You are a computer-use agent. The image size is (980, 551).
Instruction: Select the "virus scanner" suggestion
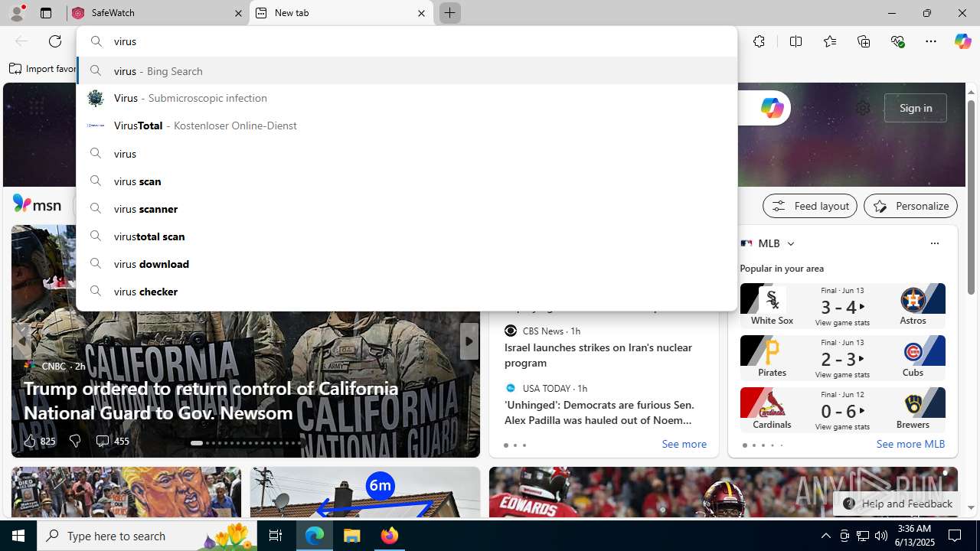tap(407, 209)
